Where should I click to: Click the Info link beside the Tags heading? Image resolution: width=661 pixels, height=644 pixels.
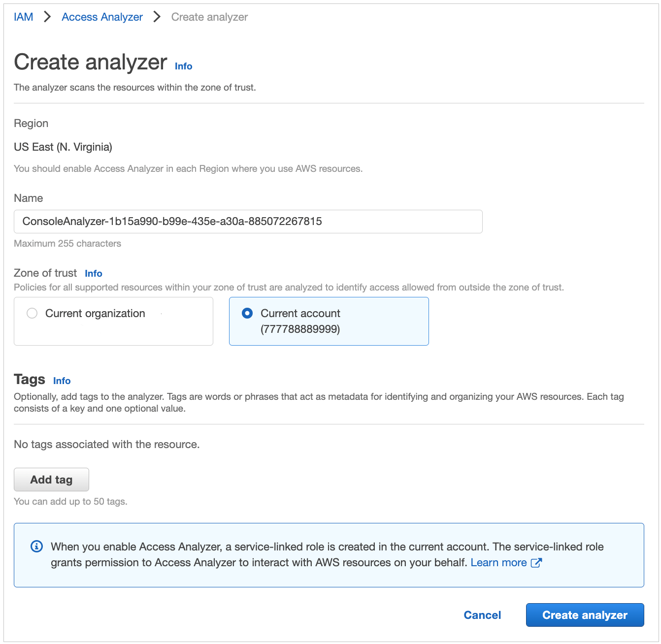point(62,381)
